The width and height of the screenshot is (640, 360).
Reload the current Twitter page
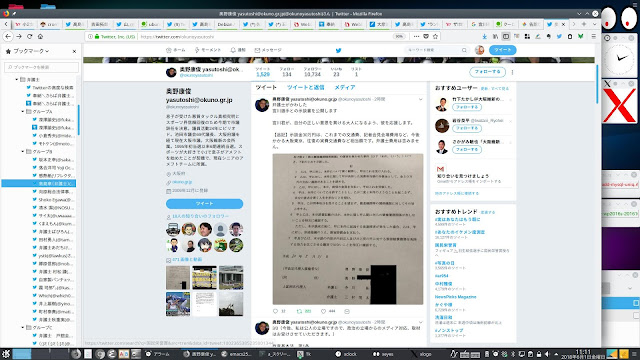pos(29,36)
